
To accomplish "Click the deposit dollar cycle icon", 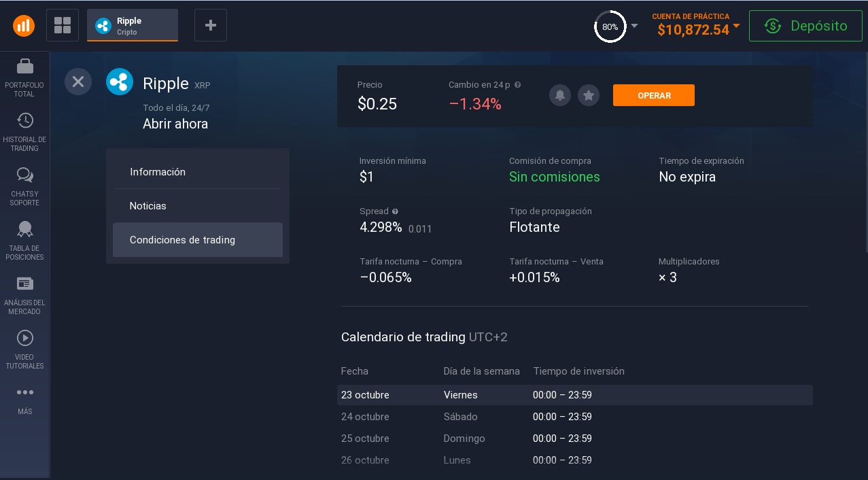I will click(x=772, y=26).
